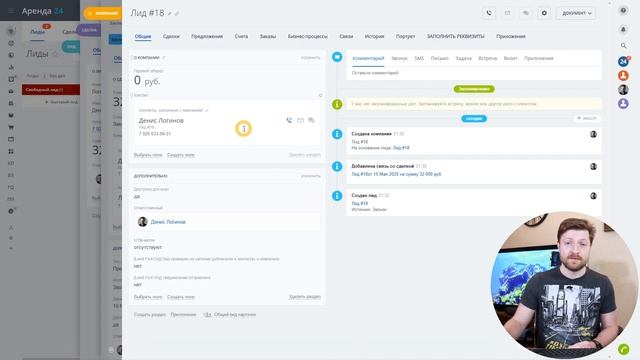Viewport: 640px width, 360px height.
Task: Select the SMS timeline tab
Action: pyautogui.click(x=419, y=58)
